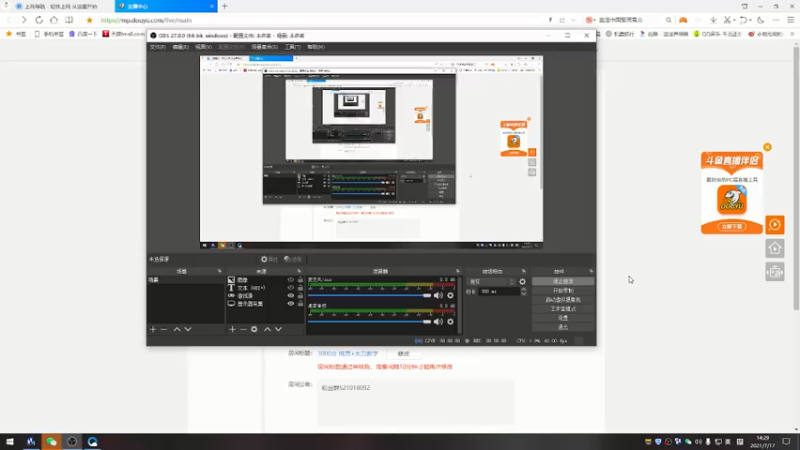This screenshot has width=800, height=450.
Task: Adjust the first mixer channel volume slider
Action: (369, 295)
